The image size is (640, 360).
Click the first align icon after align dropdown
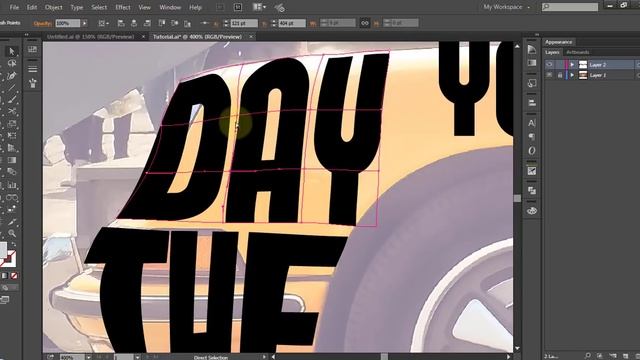[x=121, y=23]
